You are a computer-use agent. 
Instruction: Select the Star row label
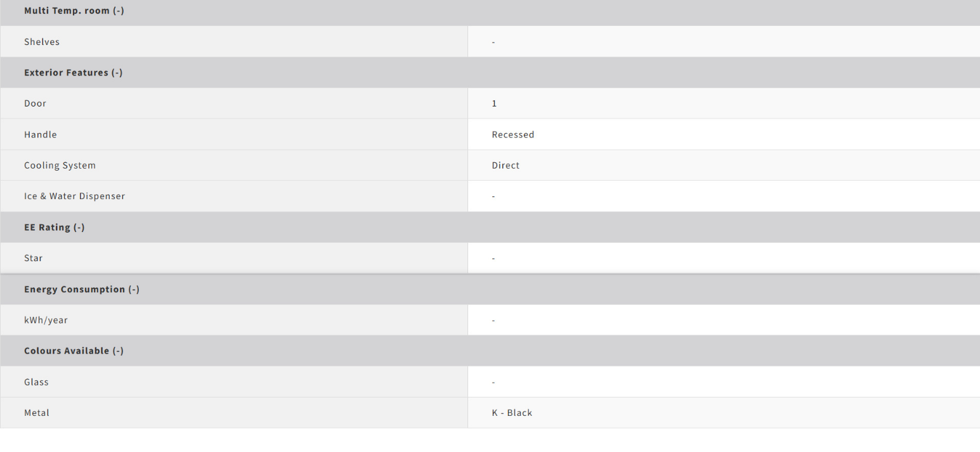[33, 258]
